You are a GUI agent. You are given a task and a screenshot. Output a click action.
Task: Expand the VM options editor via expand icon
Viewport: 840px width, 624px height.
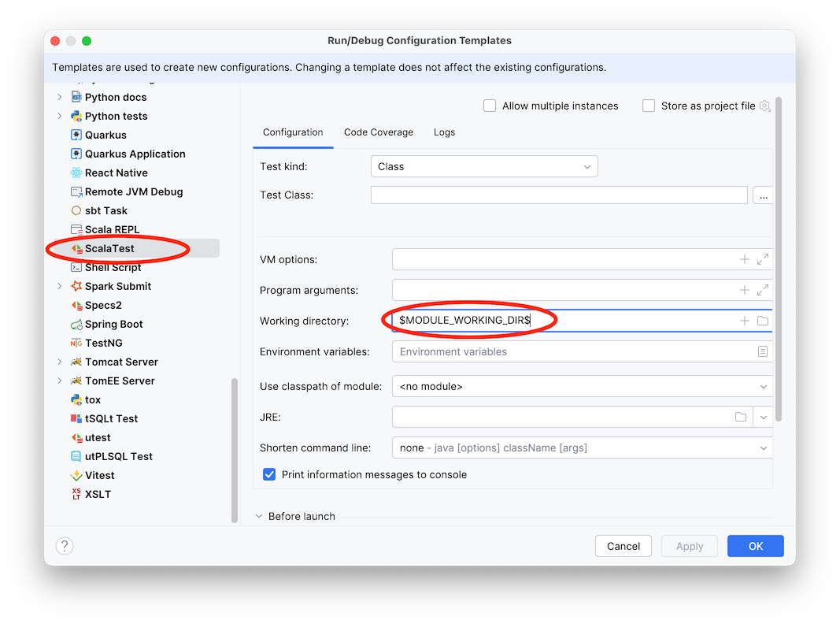pyautogui.click(x=760, y=259)
